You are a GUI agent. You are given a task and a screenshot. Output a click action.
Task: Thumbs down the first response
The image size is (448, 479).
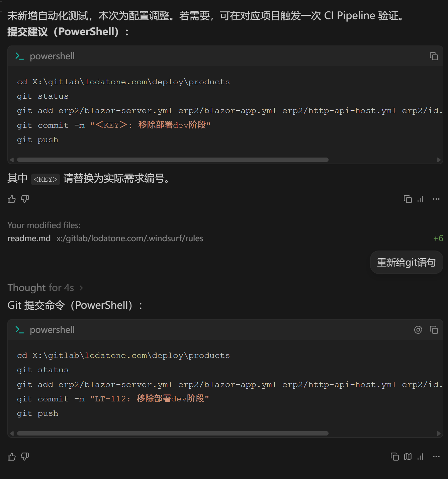[25, 199]
